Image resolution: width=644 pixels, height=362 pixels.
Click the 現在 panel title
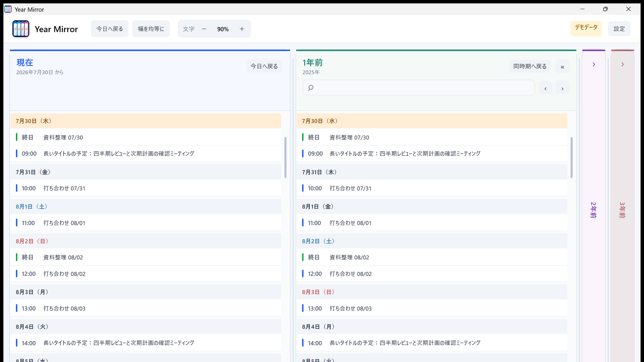(25, 62)
